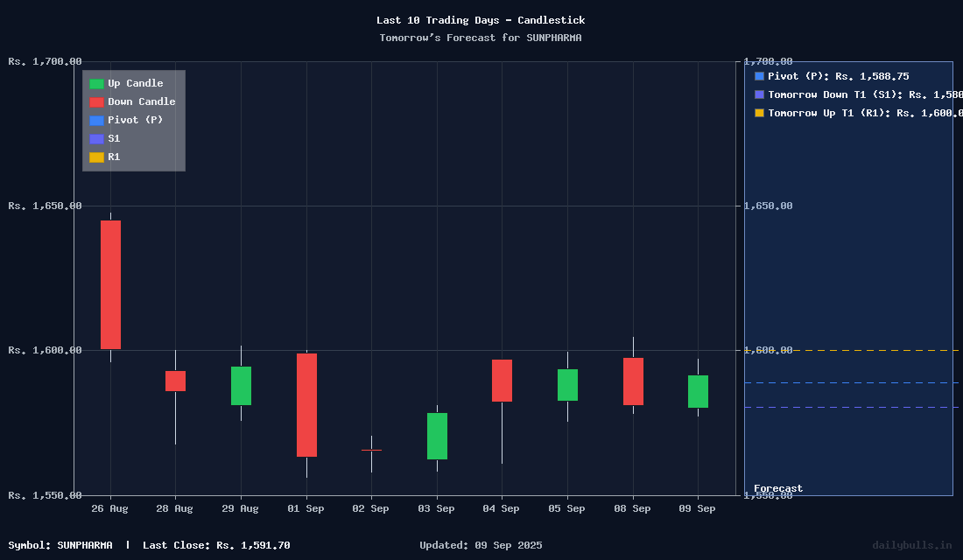The image size is (963, 560).
Task: Click the '05 Sep' date label
Action: [x=567, y=508]
